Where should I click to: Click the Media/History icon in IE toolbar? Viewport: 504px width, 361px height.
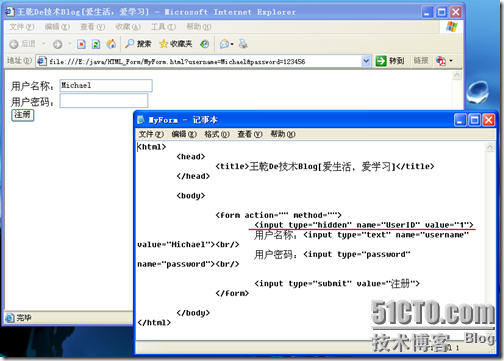click(x=205, y=44)
